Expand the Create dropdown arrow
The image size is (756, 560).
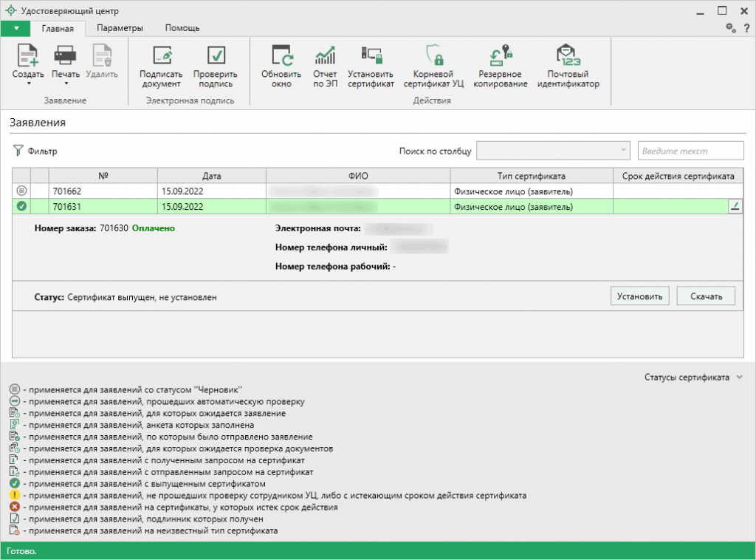click(28, 83)
